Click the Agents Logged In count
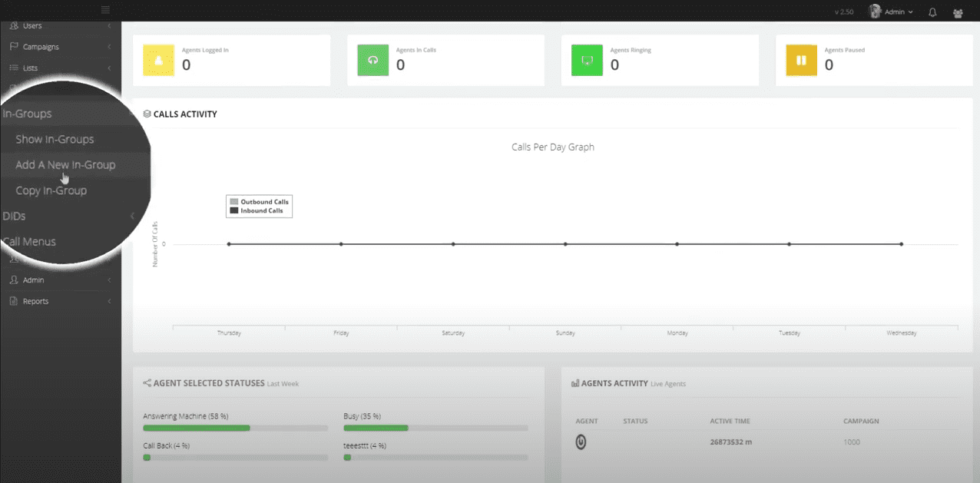Viewport: 980px width, 483px height. [x=186, y=65]
